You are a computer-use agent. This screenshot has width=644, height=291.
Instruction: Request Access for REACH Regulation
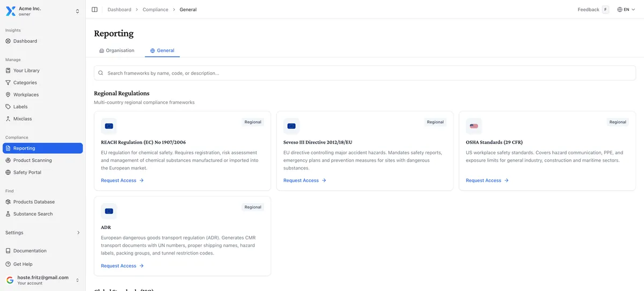[122, 181]
